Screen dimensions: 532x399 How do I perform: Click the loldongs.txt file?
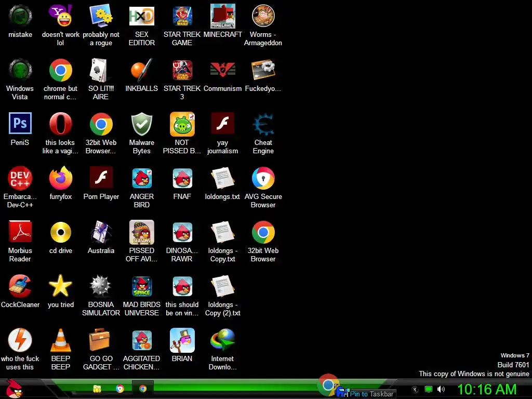coord(222,178)
